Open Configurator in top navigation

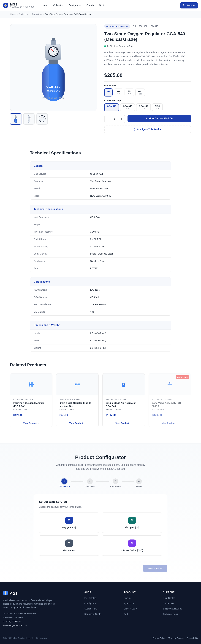click(x=75, y=5)
